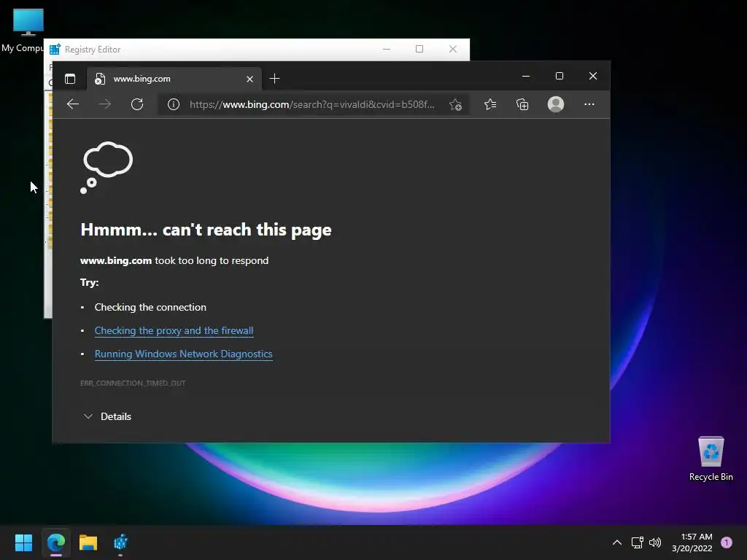Viewport: 747px width, 560px height.
Task: Click Microsoft Edge taskbar icon
Action: (x=55, y=542)
